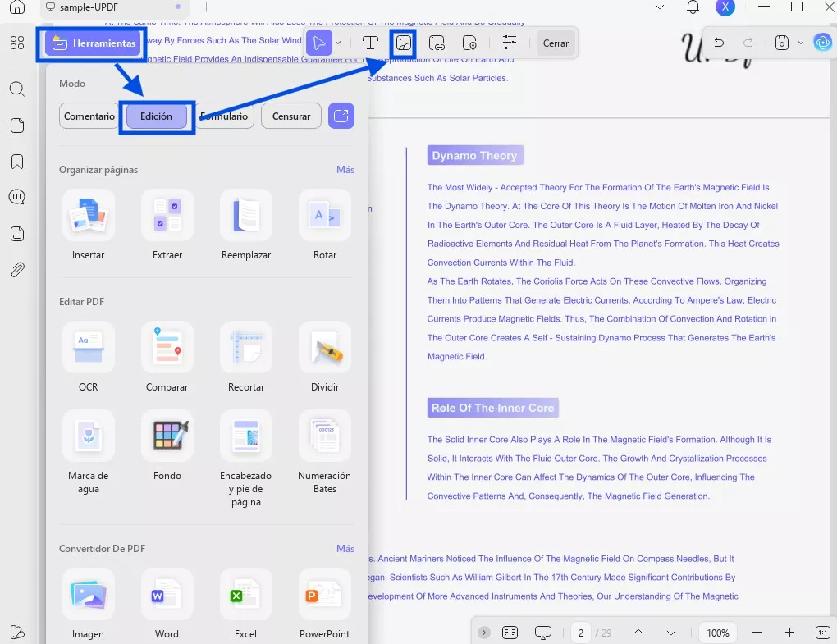Select the Recortar crop tool
Screen dimensions: 837x644
246,357
